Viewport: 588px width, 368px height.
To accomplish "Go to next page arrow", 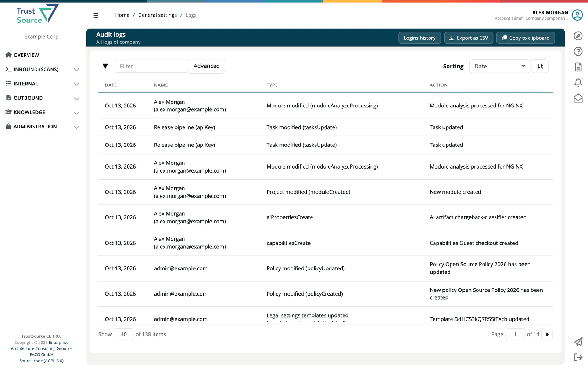I will point(547,334).
